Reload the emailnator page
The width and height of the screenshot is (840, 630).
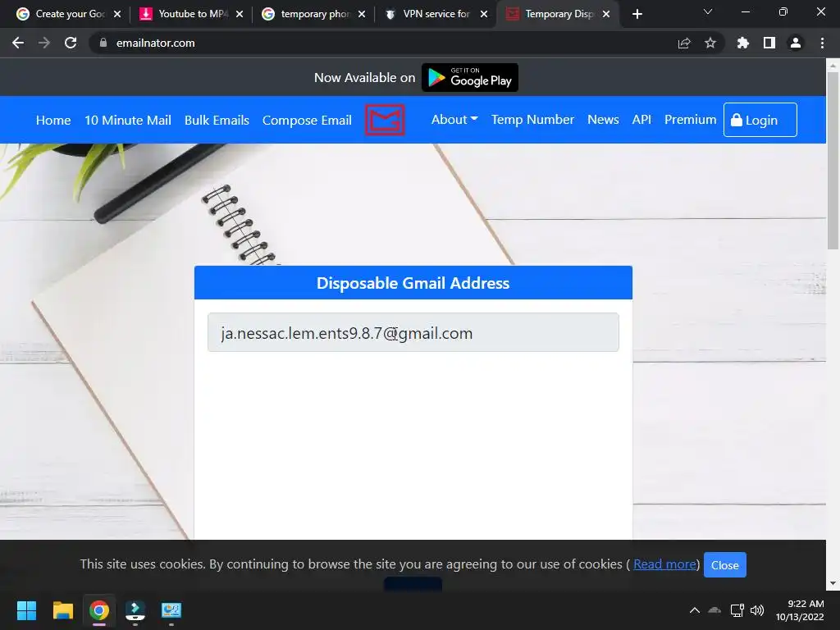coord(71,43)
